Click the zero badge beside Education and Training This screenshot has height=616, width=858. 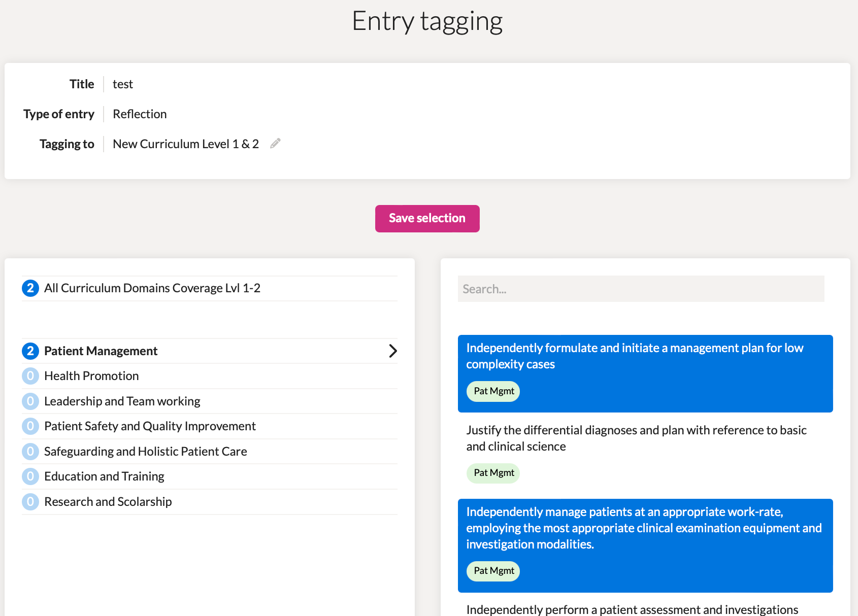[x=30, y=476]
